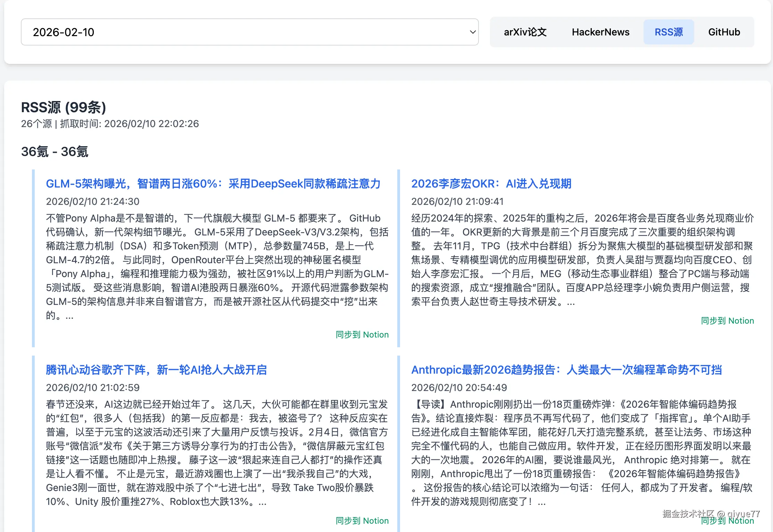Open the GLM-5架构曝光 article title link

coord(213,184)
